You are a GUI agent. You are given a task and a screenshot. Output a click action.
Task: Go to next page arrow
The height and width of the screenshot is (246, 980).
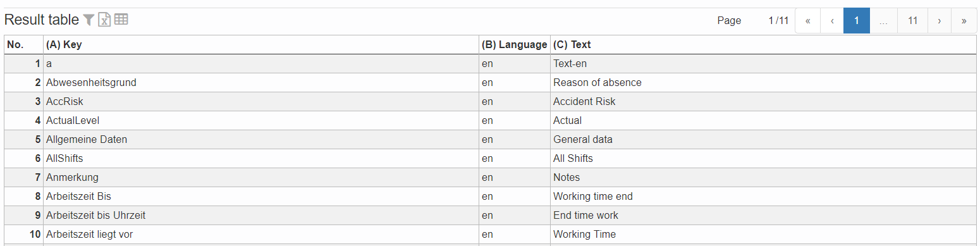[940, 20]
